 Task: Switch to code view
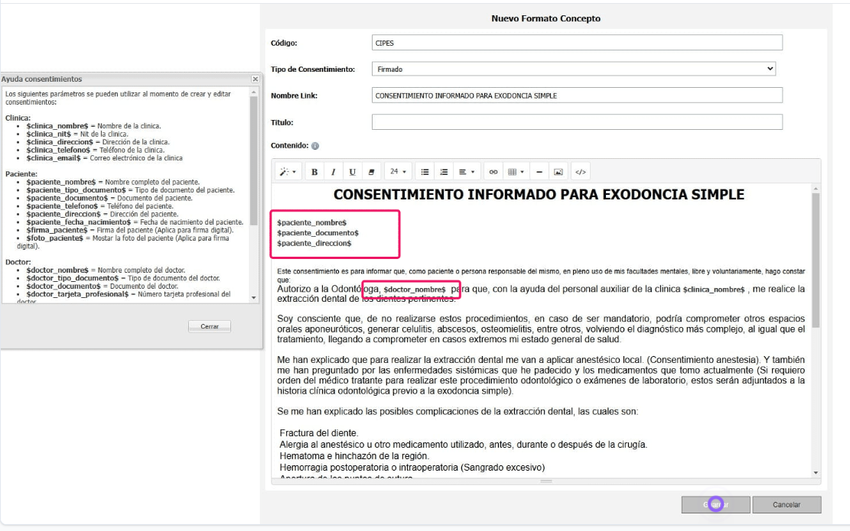tap(581, 172)
